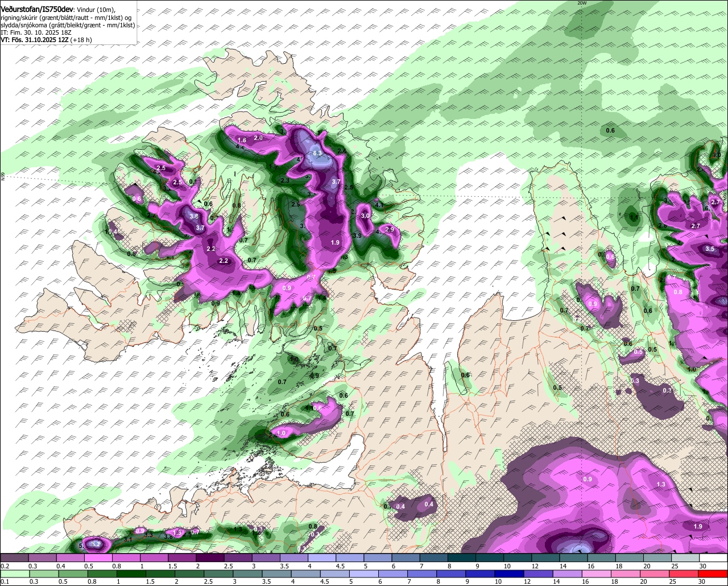
Task: Click the '0.1' label on the rain scale
Action: (x=5, y=581)
